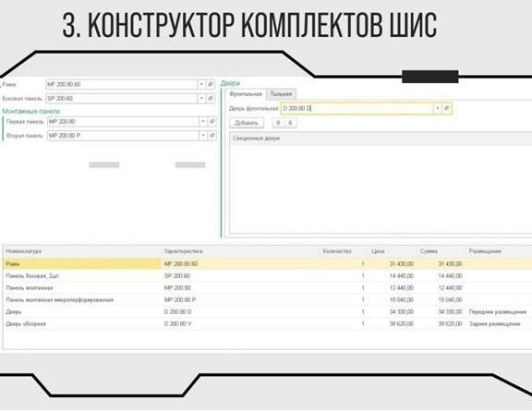Click characteristic cell D 200.80 V
The width and height of the screenshot is (532, 412).
177,323
